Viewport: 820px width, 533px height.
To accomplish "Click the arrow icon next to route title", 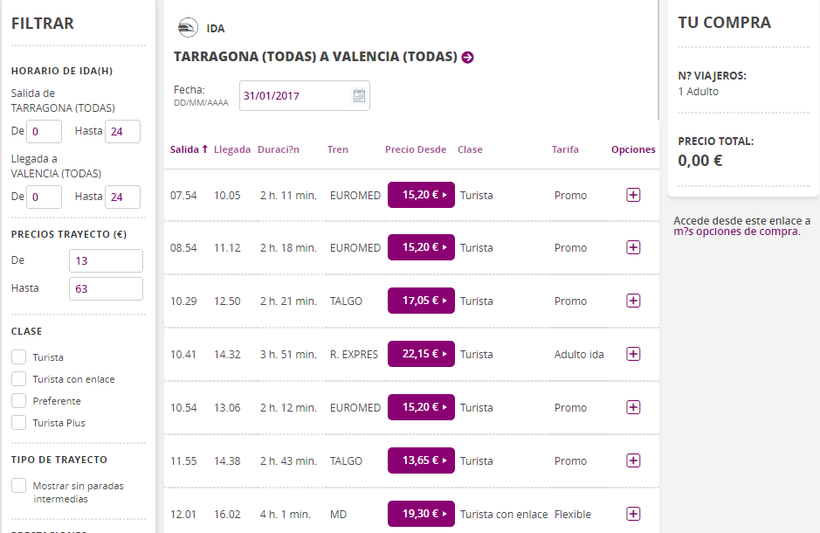I will [468, 57].
